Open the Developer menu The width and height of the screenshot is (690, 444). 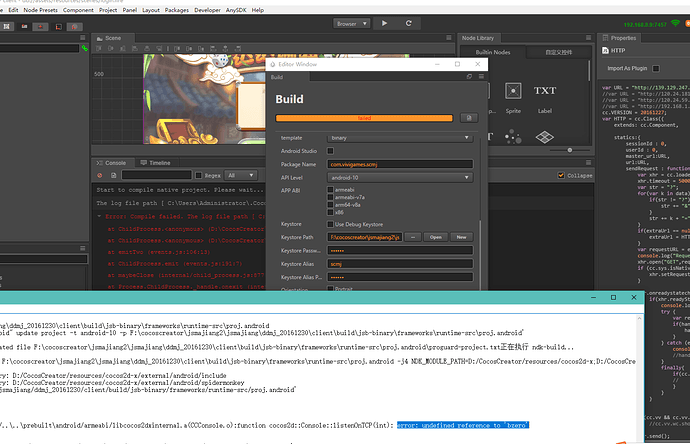pos(207,10)
